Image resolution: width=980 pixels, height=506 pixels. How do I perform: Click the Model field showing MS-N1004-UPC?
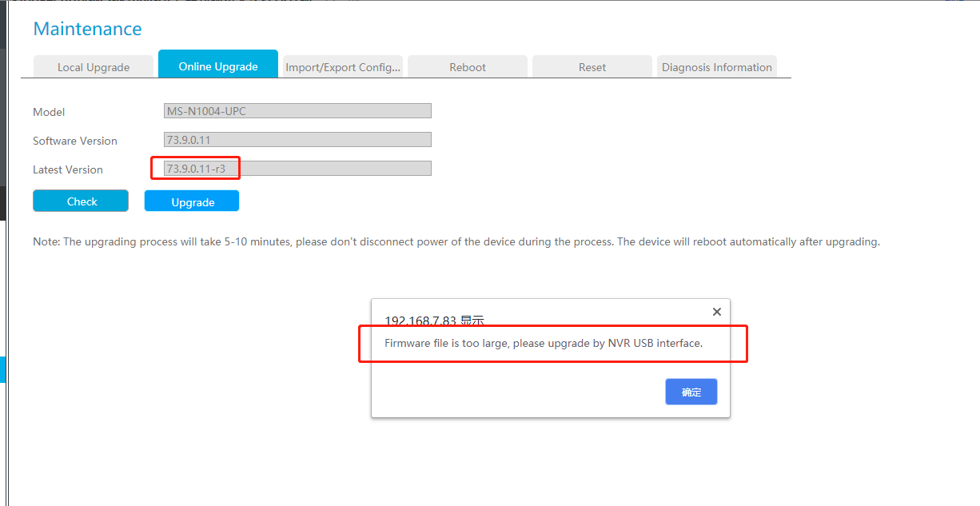coord(297,111)
